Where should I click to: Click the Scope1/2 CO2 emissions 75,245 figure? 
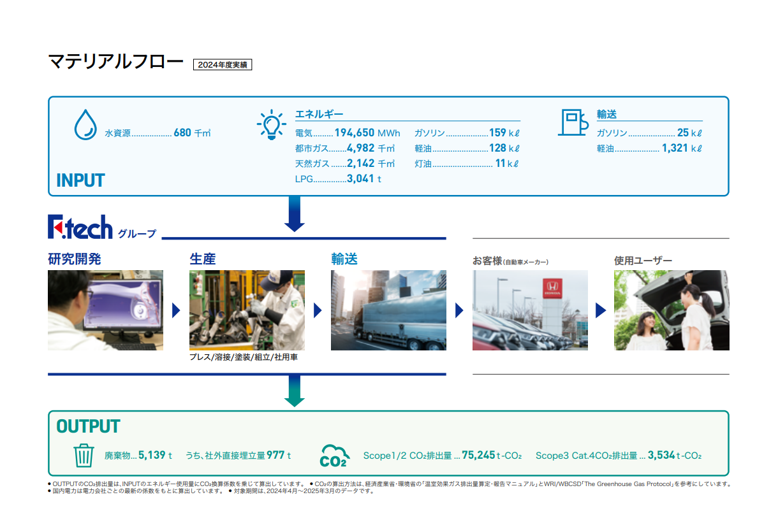(x=478, y=456)
